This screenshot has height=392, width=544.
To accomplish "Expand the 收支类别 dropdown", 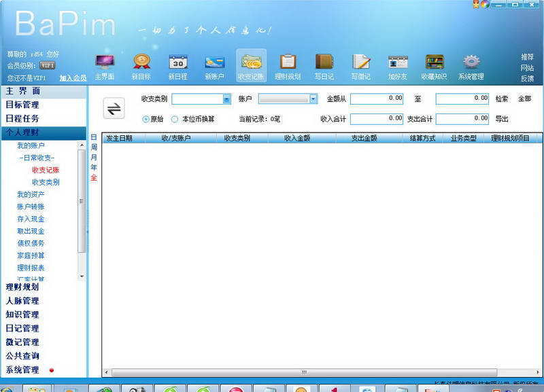I will 227,99.
